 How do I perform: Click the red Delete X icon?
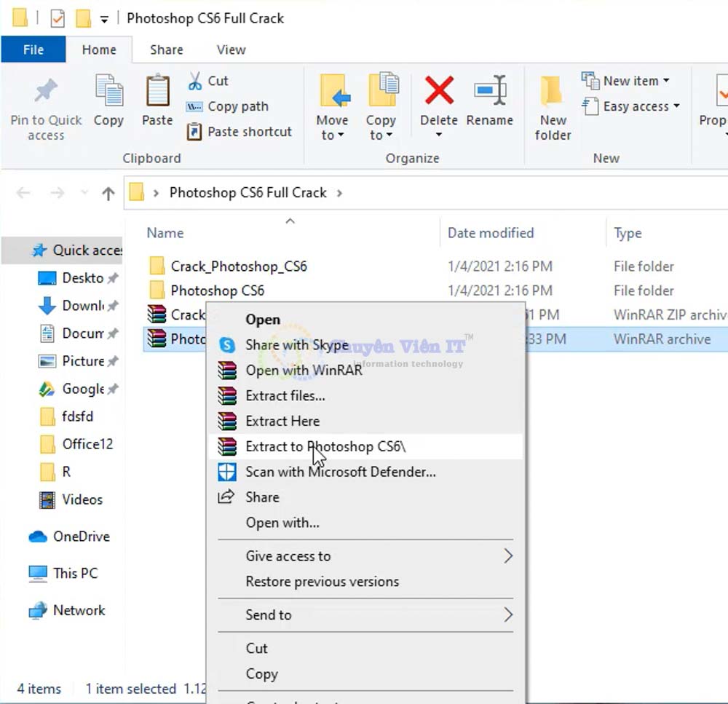click(x=439, y=91)
